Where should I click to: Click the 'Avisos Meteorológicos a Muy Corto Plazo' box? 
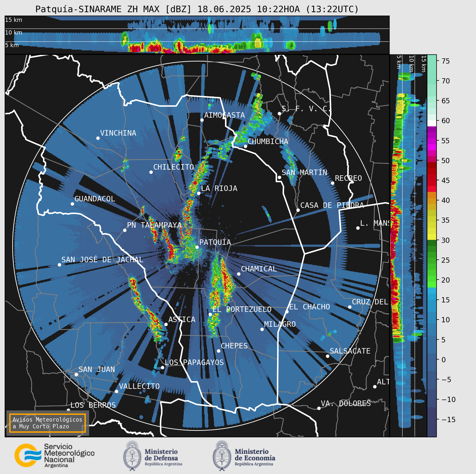pyautogui.click(x=47, y=423)
